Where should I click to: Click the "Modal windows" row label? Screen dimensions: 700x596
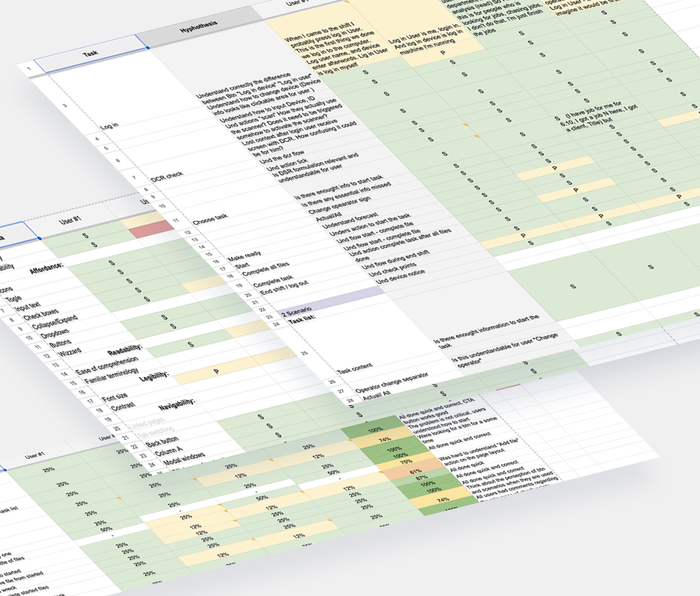pos(184,458)
